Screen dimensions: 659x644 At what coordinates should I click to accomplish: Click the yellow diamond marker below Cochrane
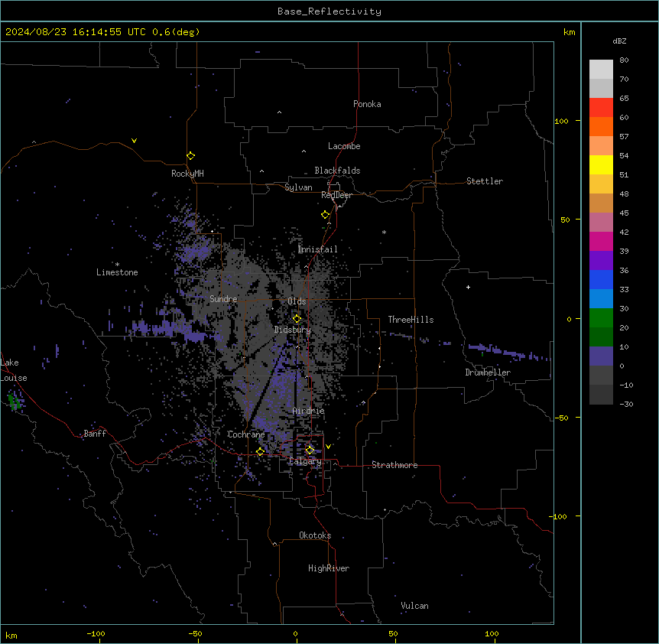pyautogui.click(x=260, y=451)
